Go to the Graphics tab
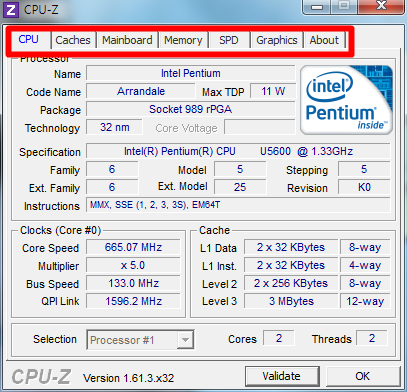The width and height of the screenshot is (407, 392). click(277, 40)
